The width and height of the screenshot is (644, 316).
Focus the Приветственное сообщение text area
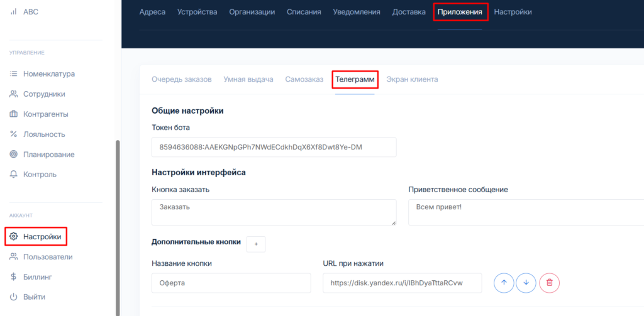coord(526,212)
